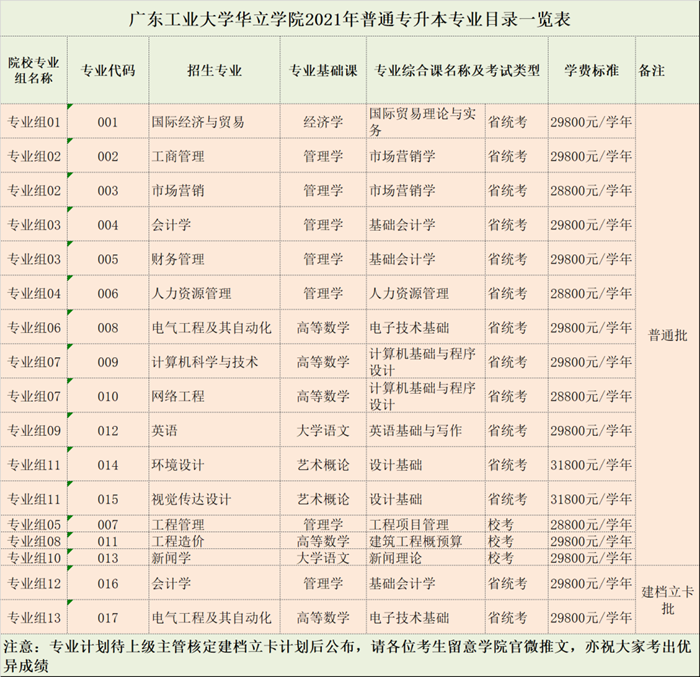
Task: Select code cell 007
Action: (108, 524)
